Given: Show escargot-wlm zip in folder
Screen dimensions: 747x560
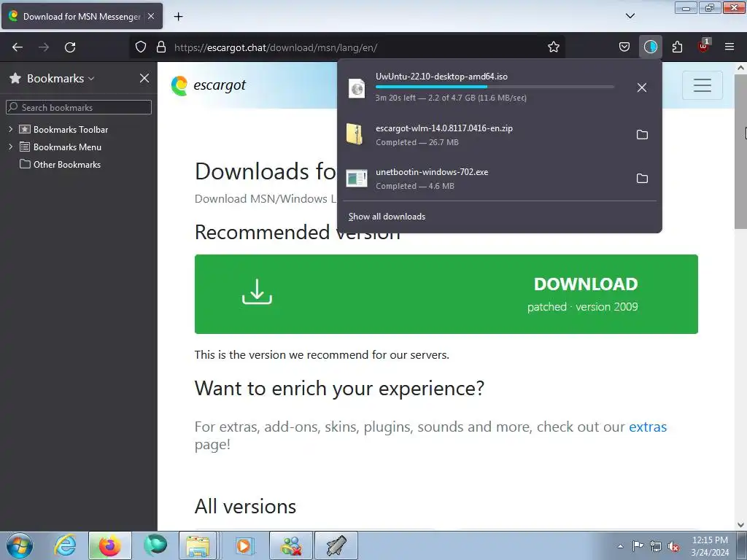Looking at the screenshot, I should 642,135.
